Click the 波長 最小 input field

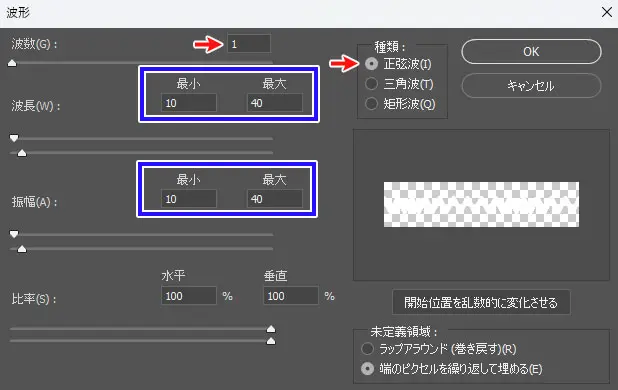click(189, 103)
